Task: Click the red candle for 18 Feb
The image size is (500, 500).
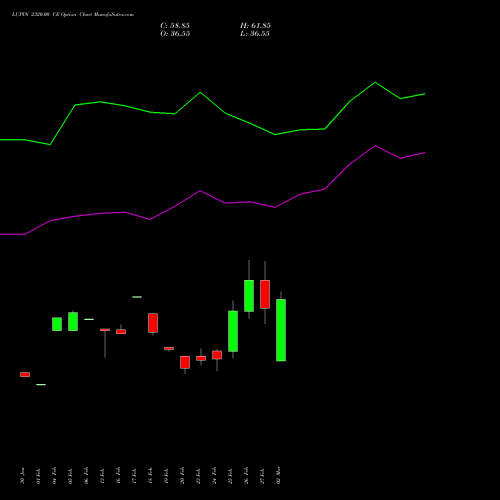Action: click(153, 323)
